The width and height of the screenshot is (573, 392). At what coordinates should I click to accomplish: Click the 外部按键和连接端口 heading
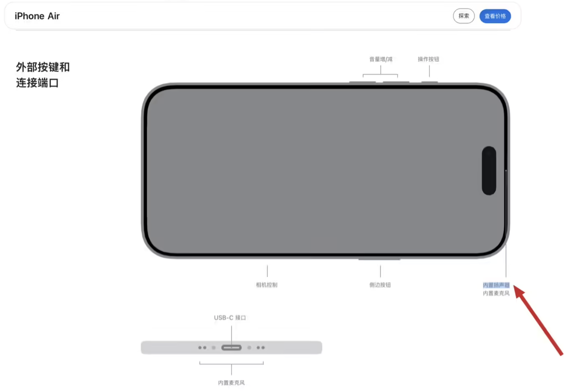tap(43, 75)
